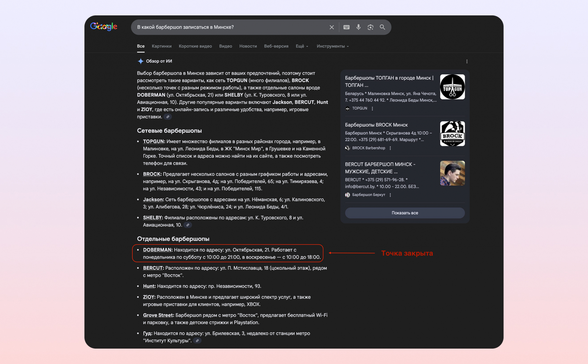Click the Сетевые барбершопы heading

(169, 131)
